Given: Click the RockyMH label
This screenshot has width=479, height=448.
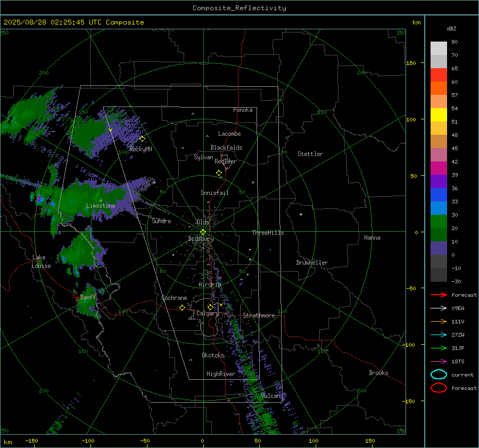Looking at the screenshot, I should [141, 149].
